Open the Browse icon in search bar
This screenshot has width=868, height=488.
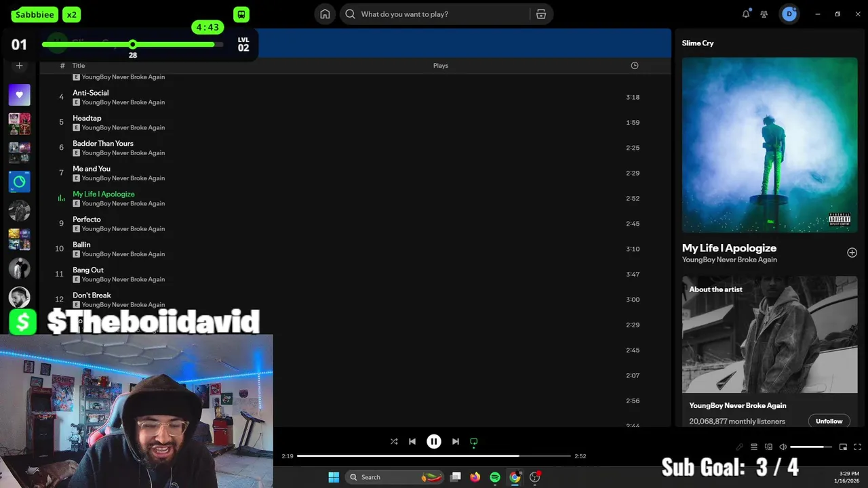(x=540, y=14)
